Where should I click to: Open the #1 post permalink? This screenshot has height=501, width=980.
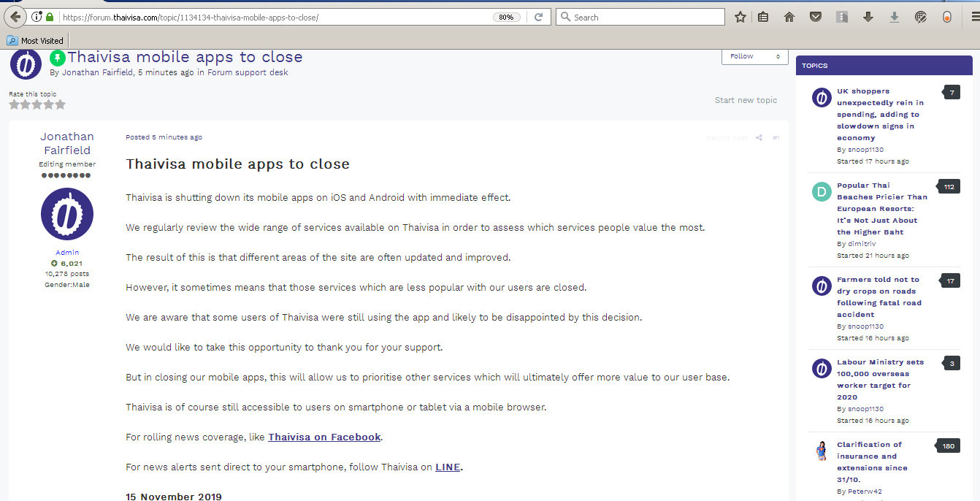(x=776, y=138)
